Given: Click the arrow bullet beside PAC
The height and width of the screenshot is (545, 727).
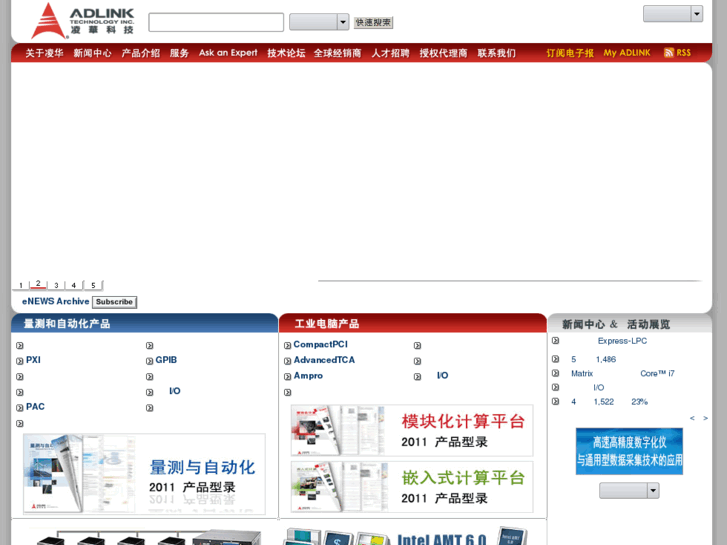Looking at the screenshot, I should coord(19,408).
